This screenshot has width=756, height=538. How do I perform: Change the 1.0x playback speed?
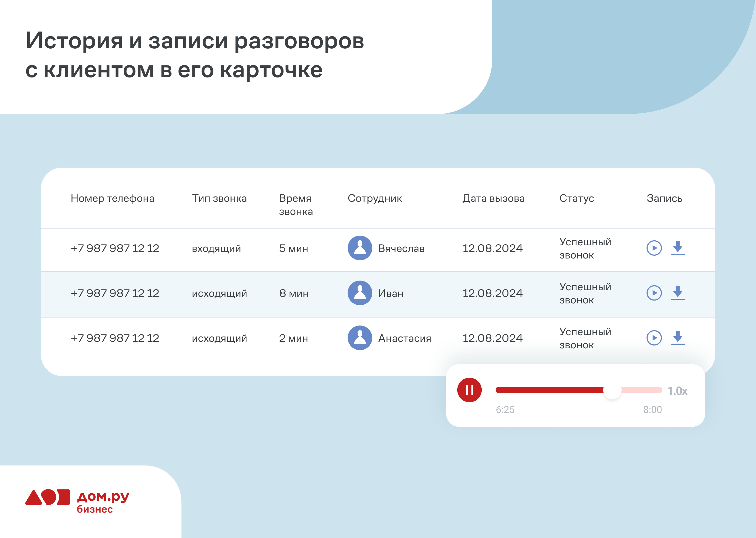pos(677,391)
